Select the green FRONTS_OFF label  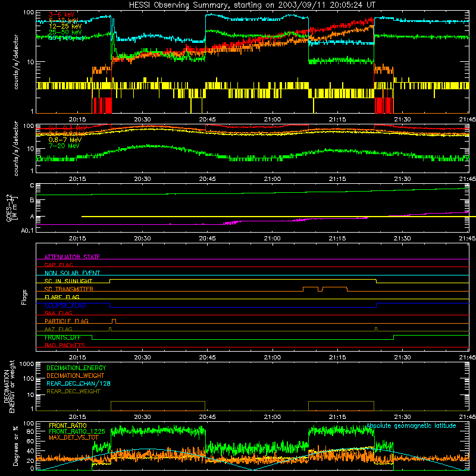pyautogui.click(x=62, y=337)
